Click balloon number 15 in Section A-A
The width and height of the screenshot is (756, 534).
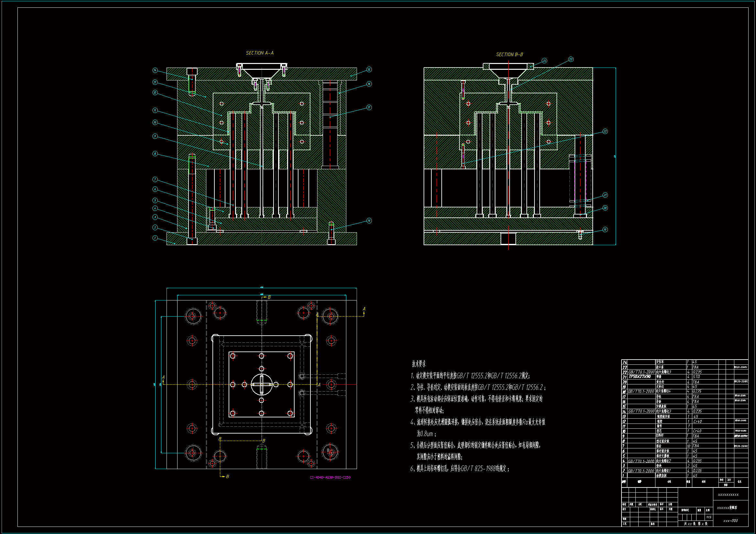369,69
